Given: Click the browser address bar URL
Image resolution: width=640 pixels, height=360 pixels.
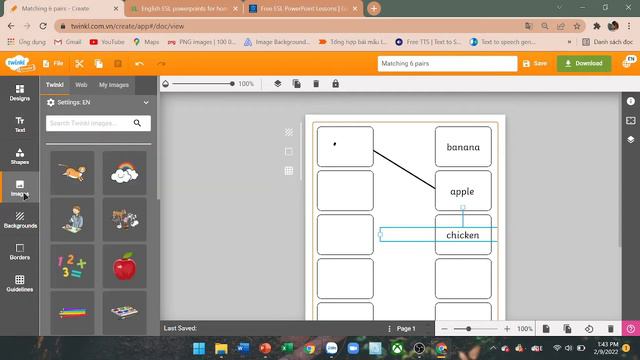Looking at the screenshot, I should pos(127,26).
